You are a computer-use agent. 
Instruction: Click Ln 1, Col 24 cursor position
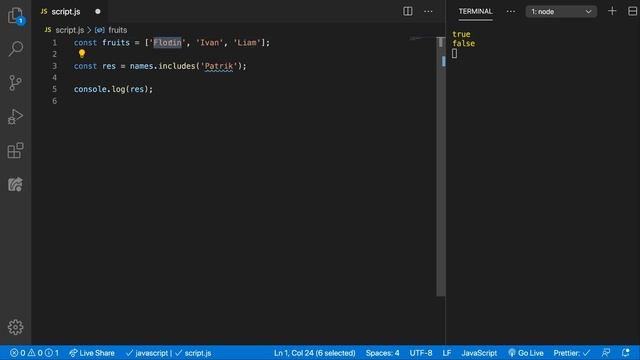pos(314,353)
